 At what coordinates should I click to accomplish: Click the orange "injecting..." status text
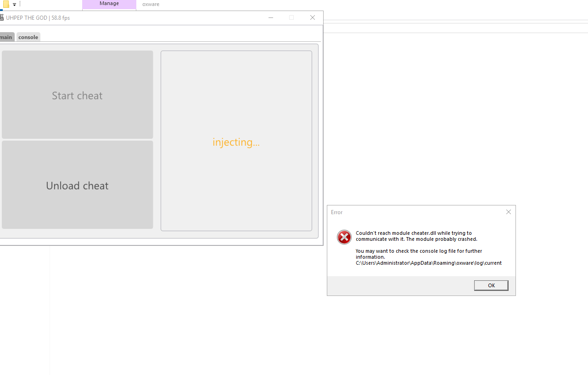(x=236, y=142)
